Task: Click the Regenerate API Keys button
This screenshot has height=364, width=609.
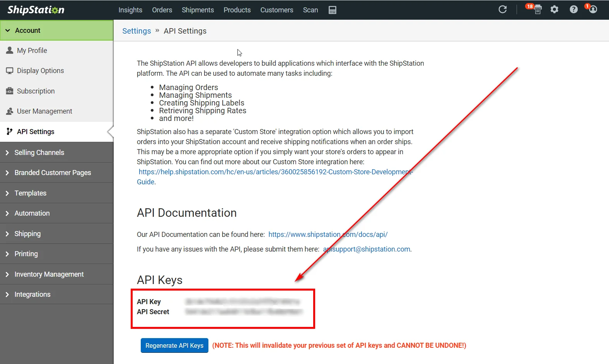Action: [174, 345]
